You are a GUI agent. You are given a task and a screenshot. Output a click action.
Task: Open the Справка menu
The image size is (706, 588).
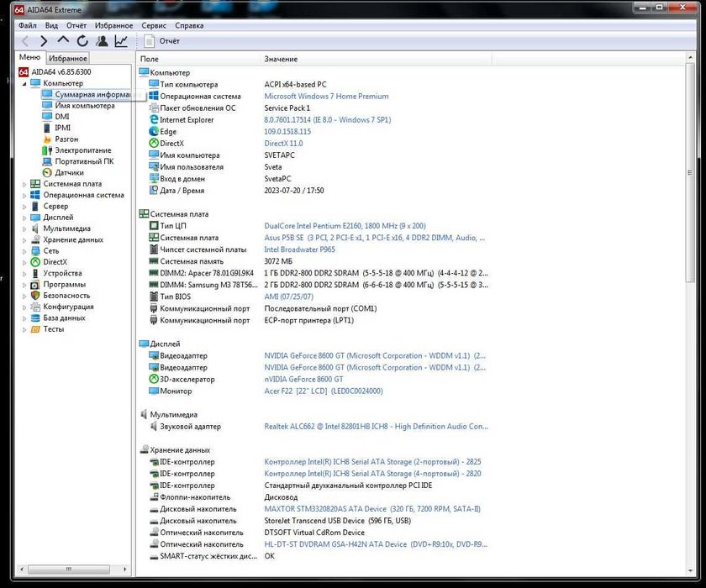click(189, 26)
